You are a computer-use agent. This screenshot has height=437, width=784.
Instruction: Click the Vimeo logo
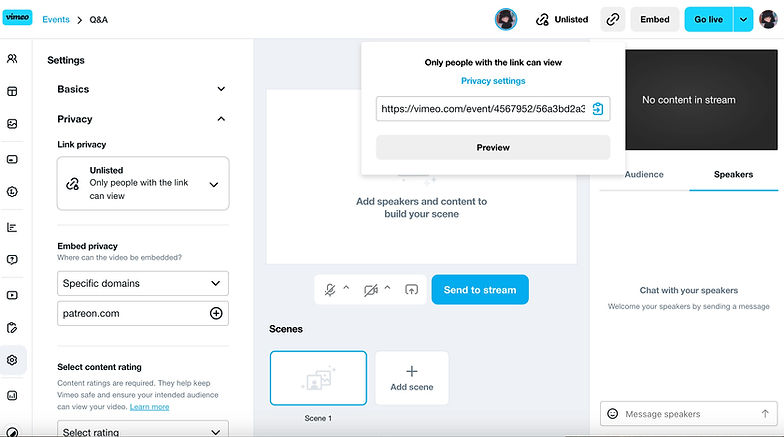tap(17, 18)
